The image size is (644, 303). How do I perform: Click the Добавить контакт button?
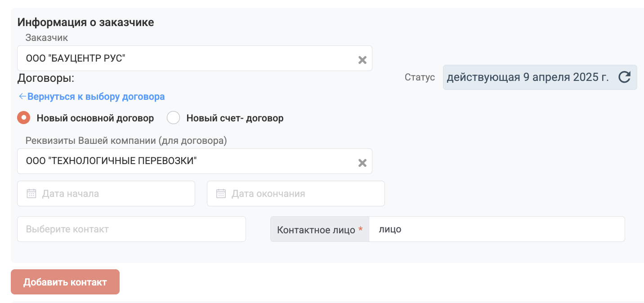[65, 282]
